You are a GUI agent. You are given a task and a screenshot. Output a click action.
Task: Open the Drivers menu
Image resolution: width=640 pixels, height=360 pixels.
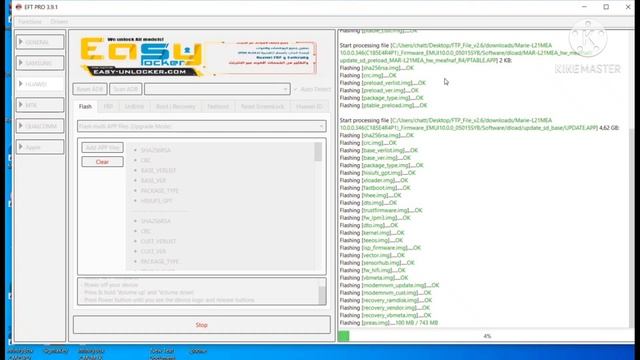[59, 22]
